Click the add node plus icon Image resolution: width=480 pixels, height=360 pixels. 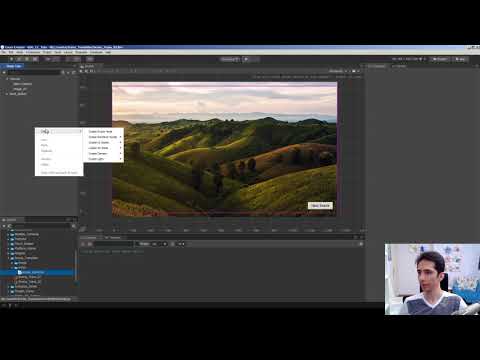coord(4,72)
